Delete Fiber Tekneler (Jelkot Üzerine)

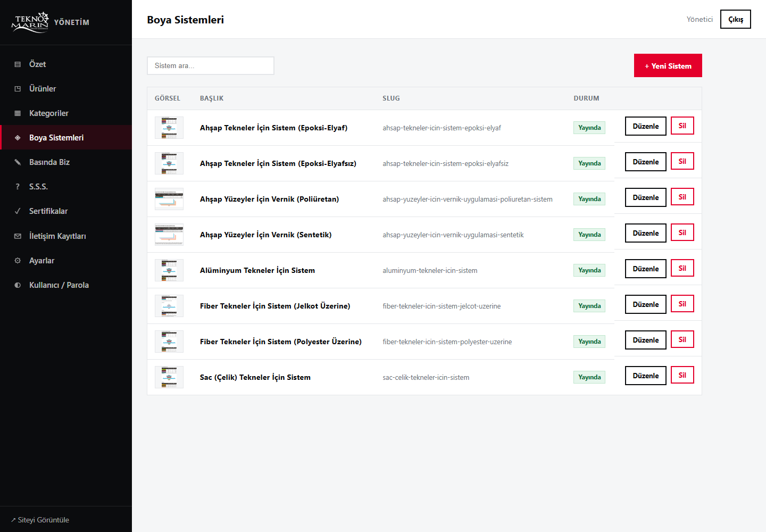(x=682, y=304)
